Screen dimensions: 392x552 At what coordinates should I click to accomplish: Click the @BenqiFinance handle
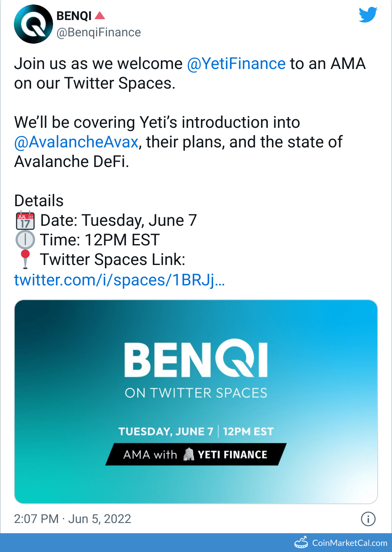pyautogui.click(x=99, y=32)
